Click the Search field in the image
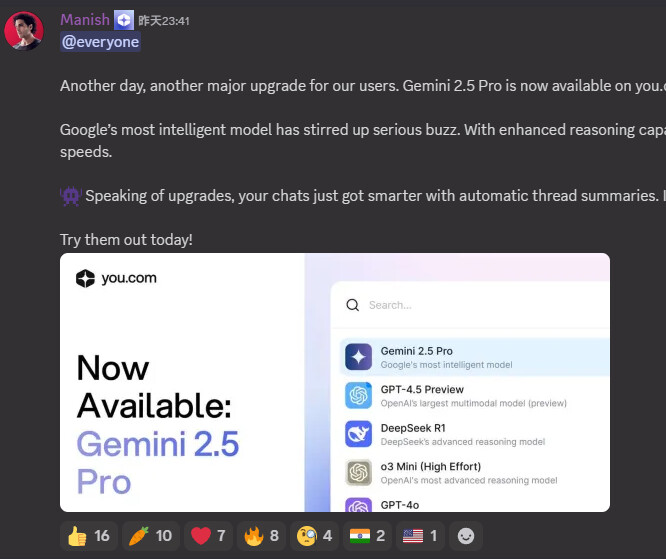 pyautogui.click(x=471, y=305)
